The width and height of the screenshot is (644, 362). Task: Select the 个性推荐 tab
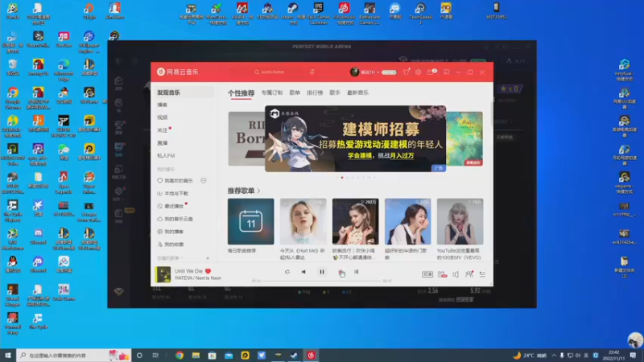241,93
